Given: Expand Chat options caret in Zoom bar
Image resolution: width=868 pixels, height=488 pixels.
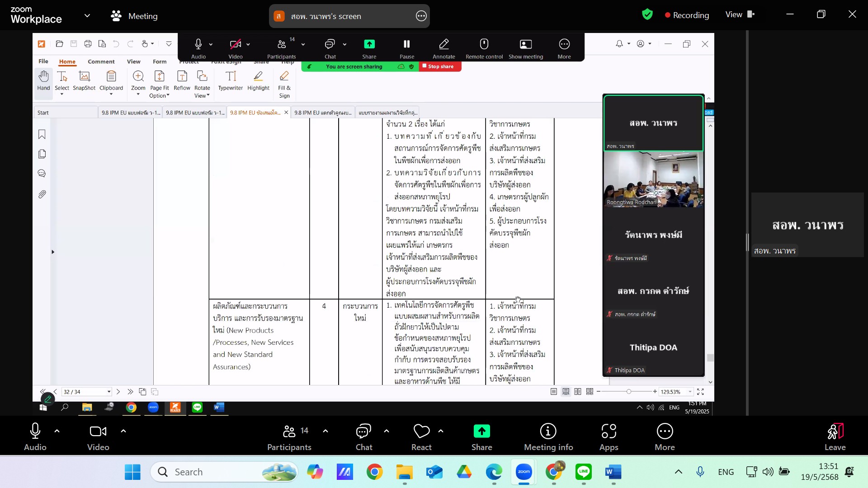Looking at the screenshot, I should [x=387, y=431].
